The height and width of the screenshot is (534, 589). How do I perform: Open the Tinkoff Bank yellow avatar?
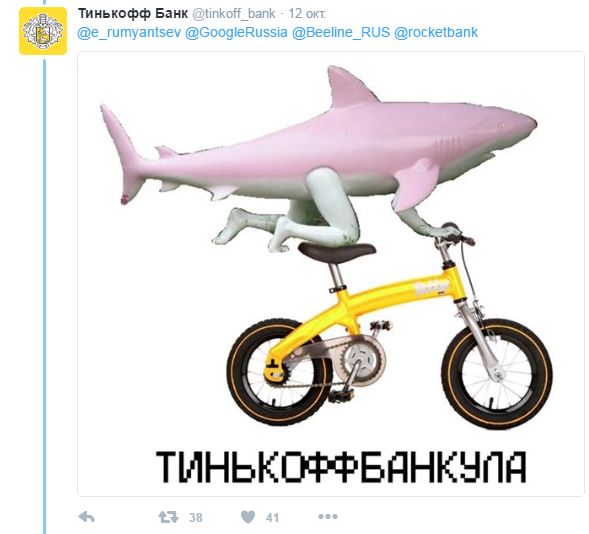tap(43, 31)
